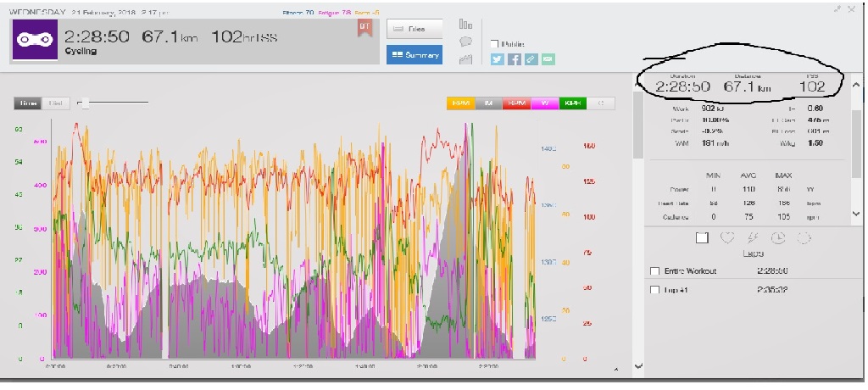Share workout on Facebook
Image resolution: width=868 pixels, height=390 pixels.
pos(515,59)
